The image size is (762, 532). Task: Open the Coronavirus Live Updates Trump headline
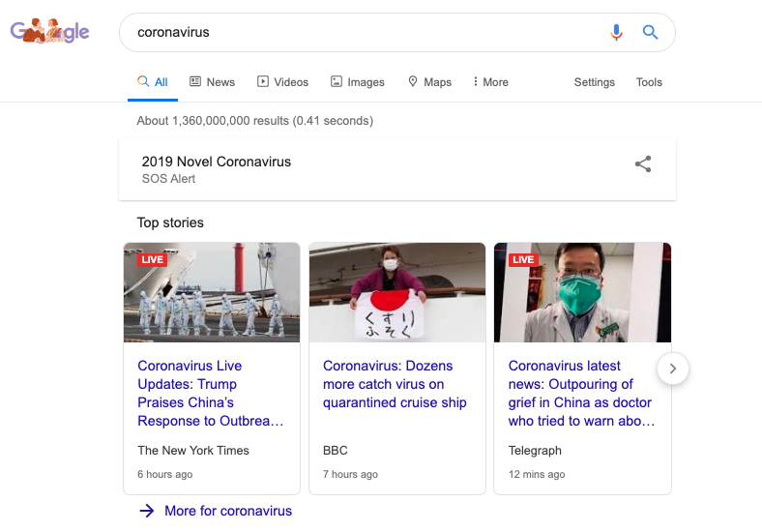point(210,393)
